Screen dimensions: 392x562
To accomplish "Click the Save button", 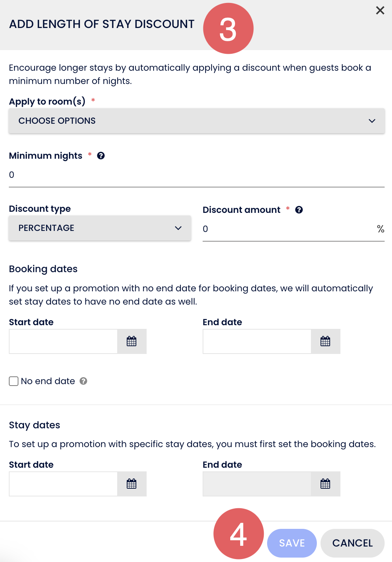I will pos(292,543).
